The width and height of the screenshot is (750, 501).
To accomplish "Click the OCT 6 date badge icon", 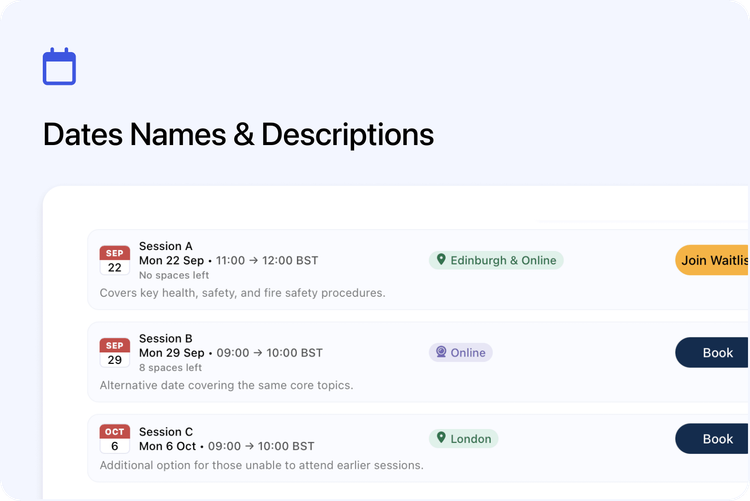I will 114,439.
